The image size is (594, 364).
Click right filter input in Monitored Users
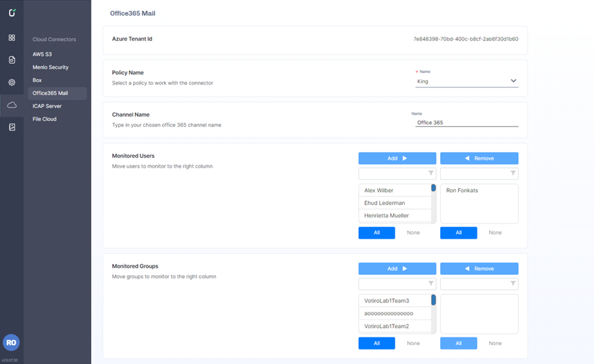point(479,173)
